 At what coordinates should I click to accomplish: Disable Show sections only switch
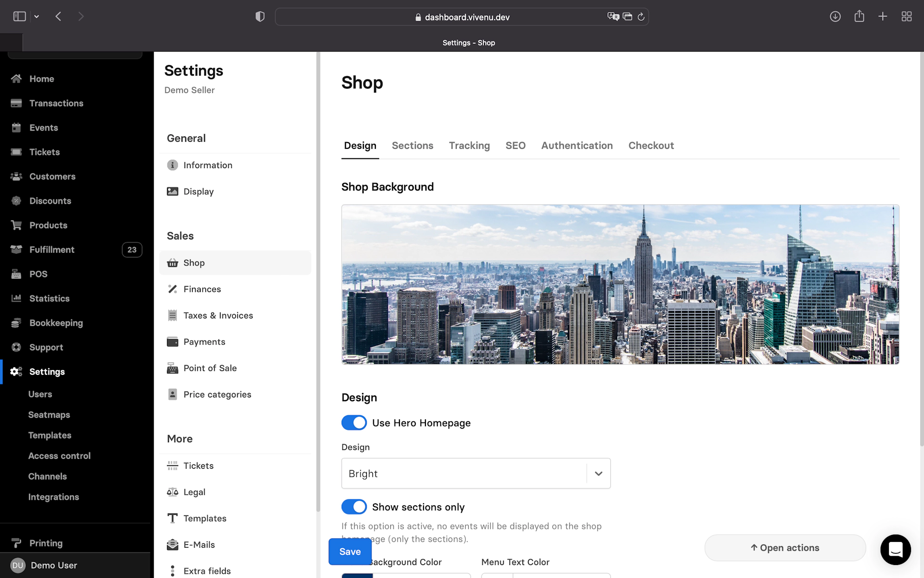pyautogui.click(x=354, y=507)
